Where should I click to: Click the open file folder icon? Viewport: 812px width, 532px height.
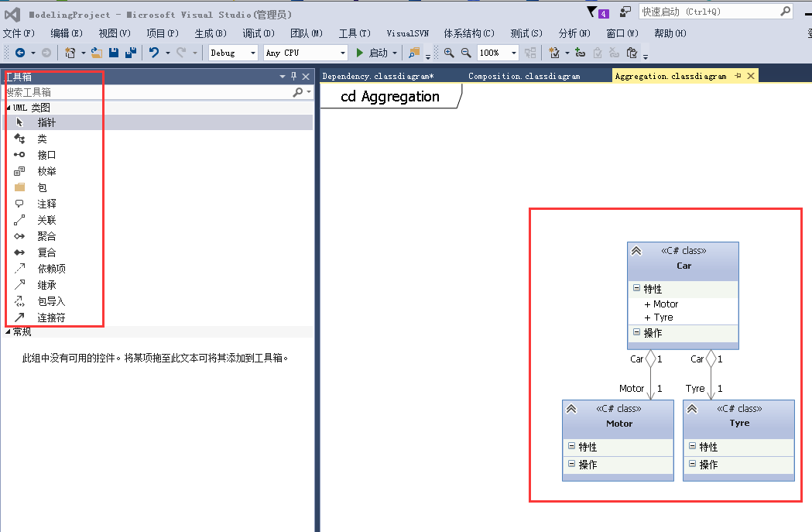click(x=96, y=53)
